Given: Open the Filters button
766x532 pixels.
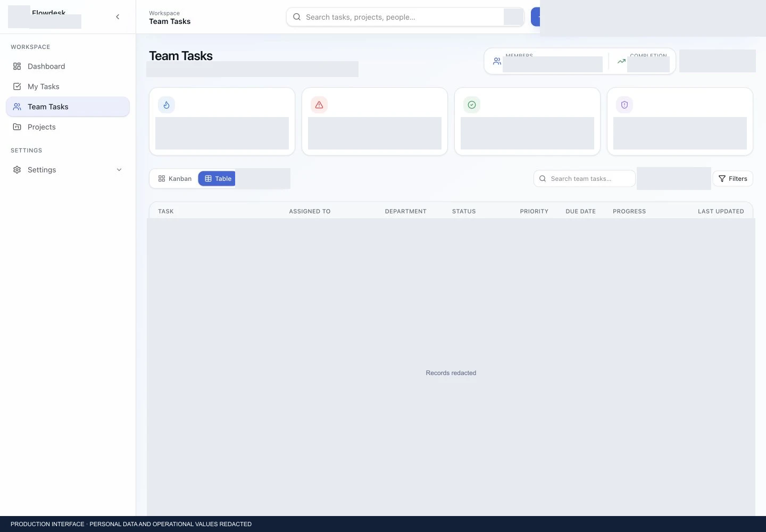Looking at the screenshot, I should pyautogui.click(x=732, y=179).
